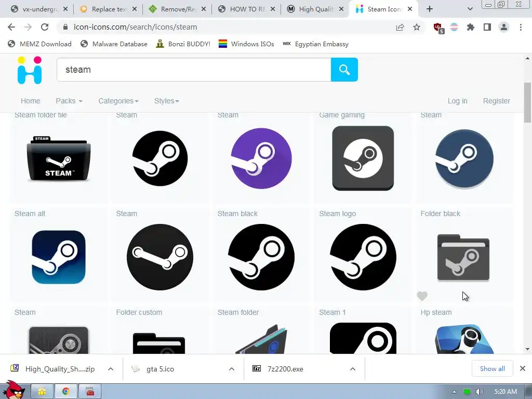Image resolution: width=532 pixels, height=399 pixels.
Task: Expand the Packs dropdown menu
Action: (69, 101)
